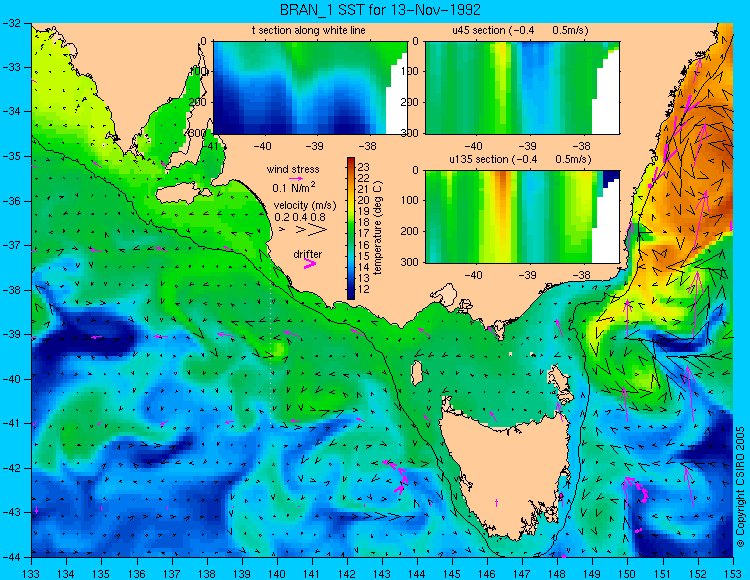The image size is (750, 580).
Task: Select the 12 value on the color bar
Action: [x=364, y=289]
